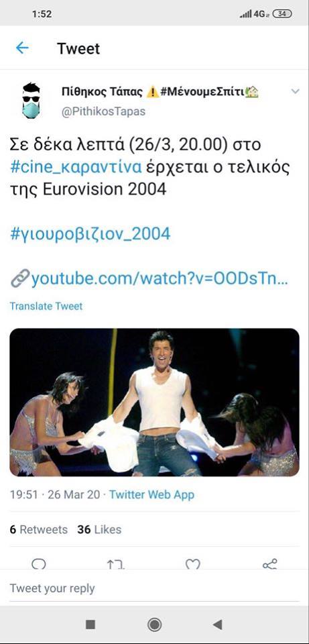Expand the tweet options chevron

[x=295, y=92]
